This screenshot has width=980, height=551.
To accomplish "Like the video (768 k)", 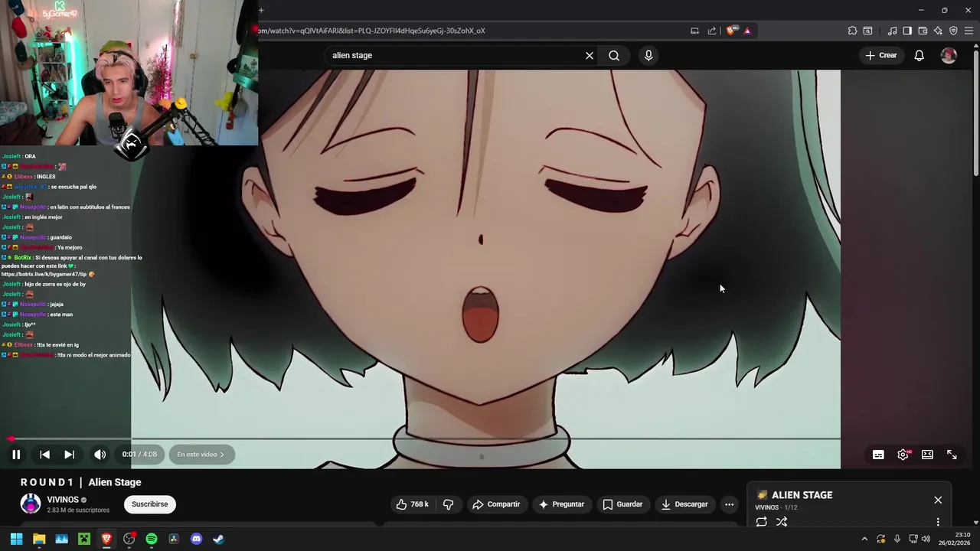I will tap(412, 504).
